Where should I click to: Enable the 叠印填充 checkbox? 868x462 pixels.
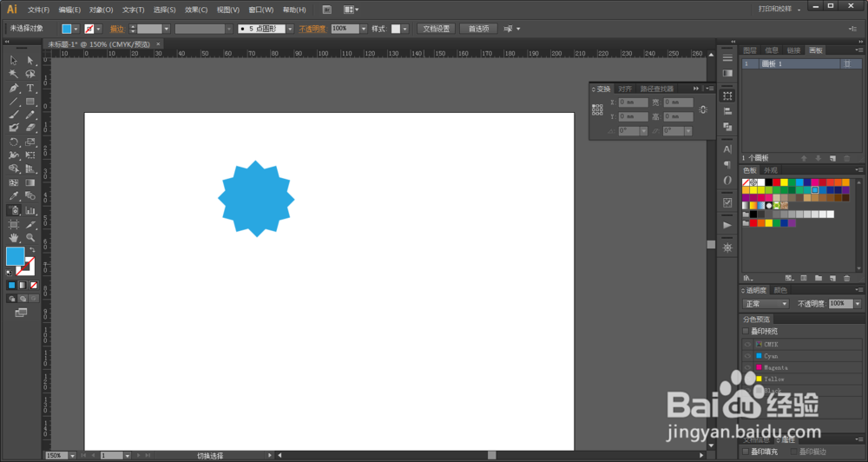(x=746, y=452)
